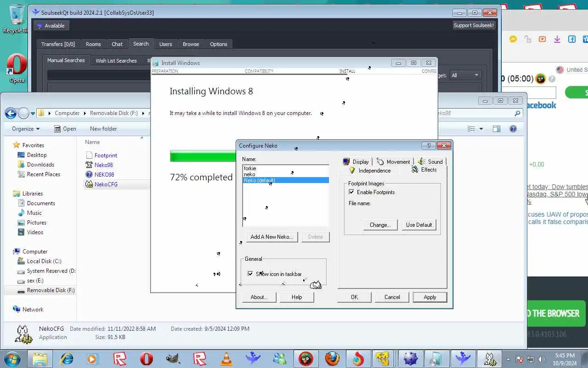
Task: Switch to Independence tab
Action: 369,170
